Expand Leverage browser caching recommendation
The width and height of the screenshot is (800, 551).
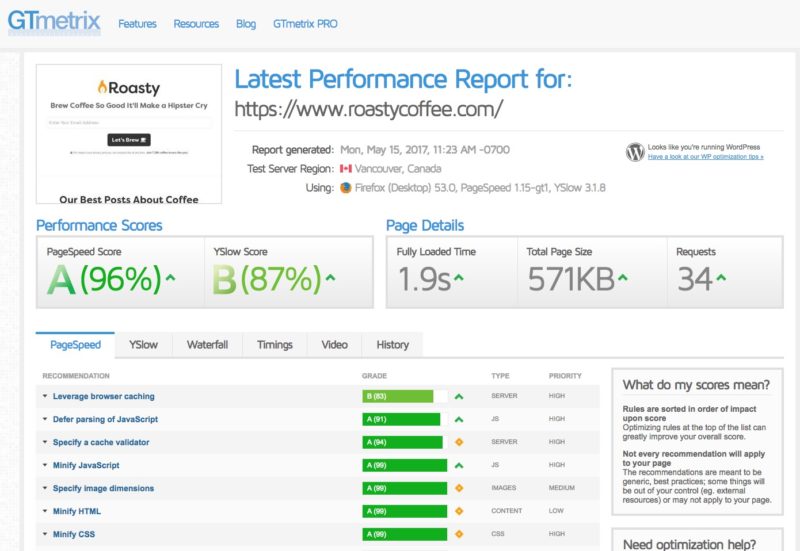point(45,396)
